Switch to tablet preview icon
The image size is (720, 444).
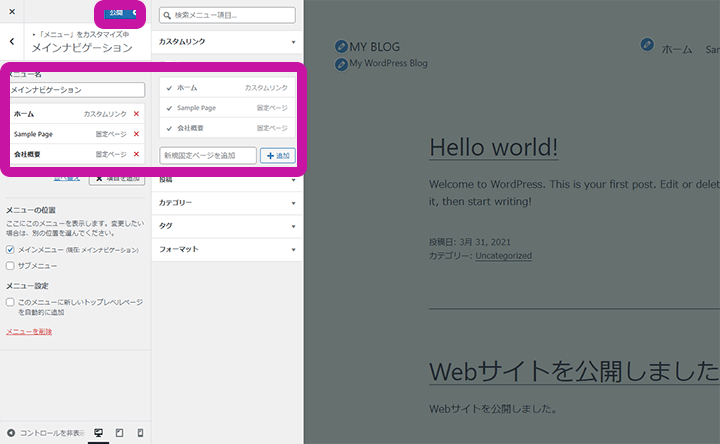119,433
